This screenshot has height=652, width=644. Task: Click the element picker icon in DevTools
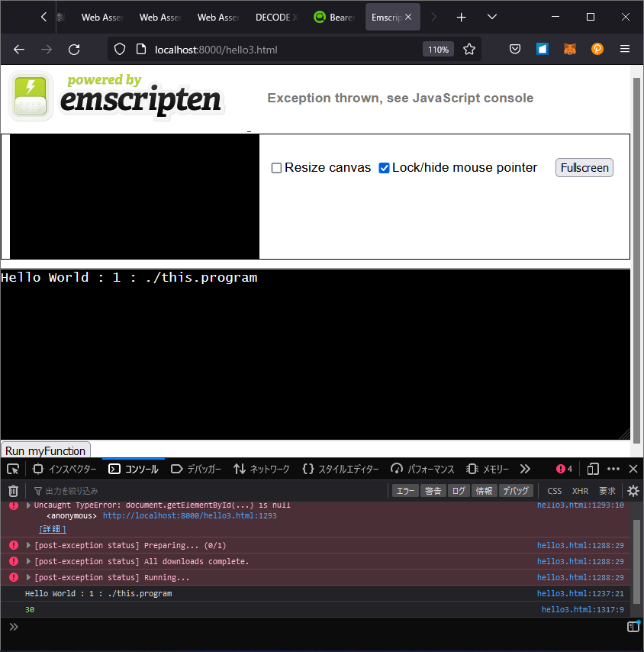coord(13,469)
